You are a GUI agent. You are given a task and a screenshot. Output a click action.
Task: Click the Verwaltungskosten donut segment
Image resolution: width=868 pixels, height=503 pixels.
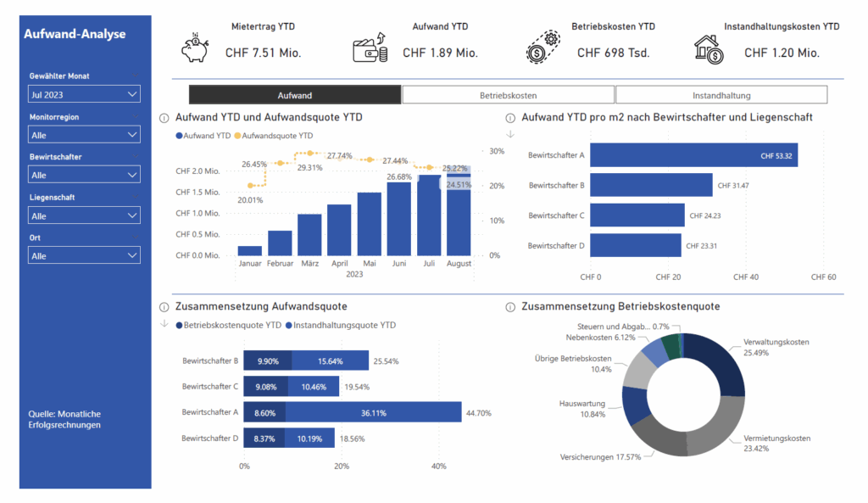click(x=721, y=363)
